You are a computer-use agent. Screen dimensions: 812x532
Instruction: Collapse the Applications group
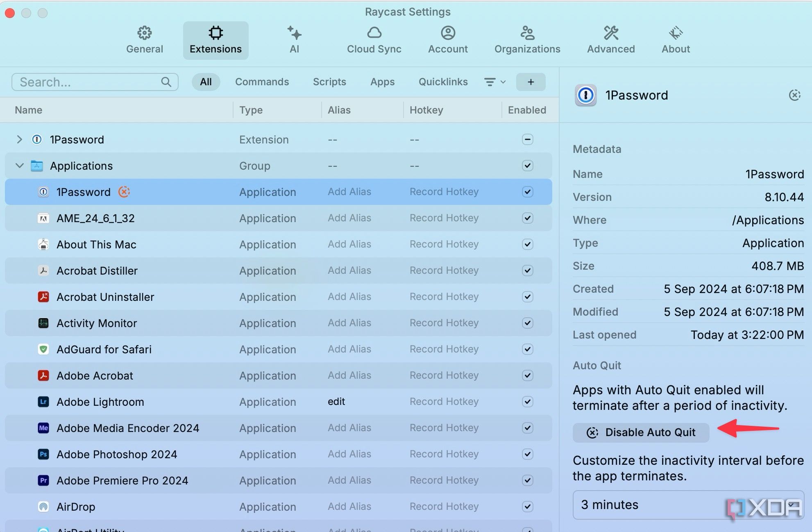(20, 166)
